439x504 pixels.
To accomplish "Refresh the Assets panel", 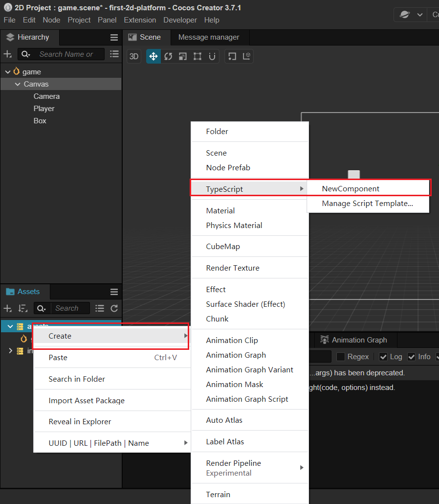I will [114, 308].
